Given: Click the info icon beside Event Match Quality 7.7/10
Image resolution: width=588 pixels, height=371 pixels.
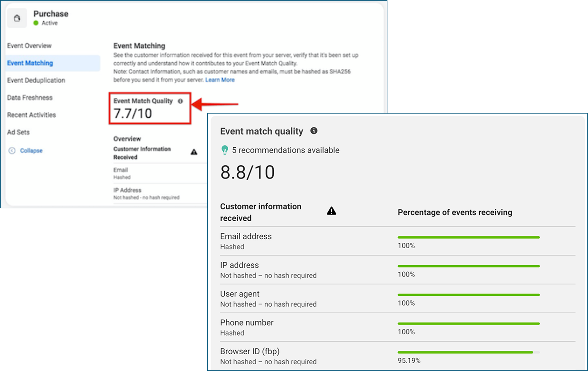Looking at the screenshot, I should point(180,101).
